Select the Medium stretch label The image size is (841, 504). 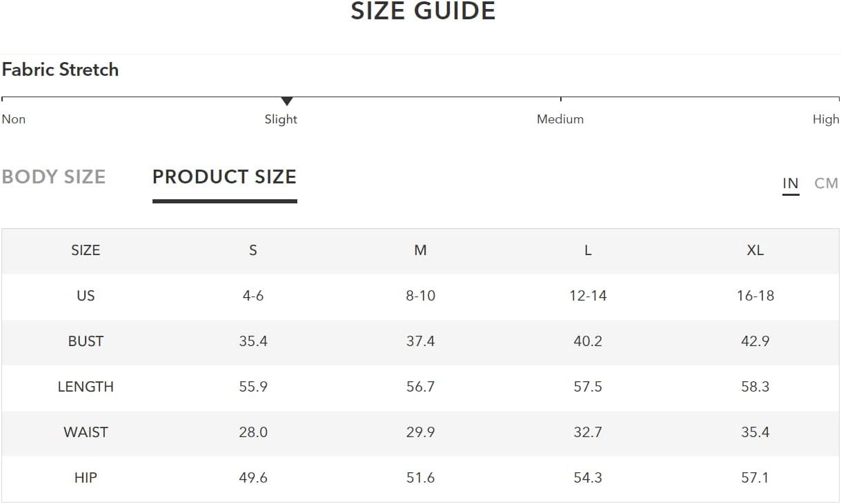tap(560, 119)
